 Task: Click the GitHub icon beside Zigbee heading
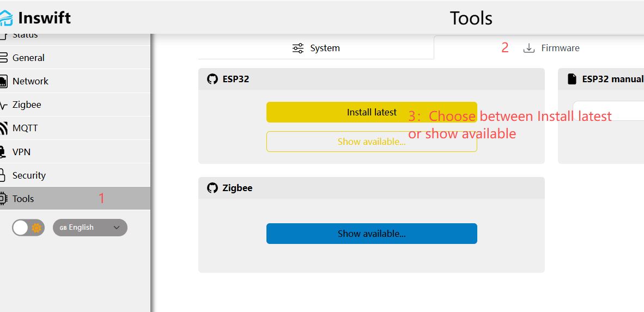(212, 188)
